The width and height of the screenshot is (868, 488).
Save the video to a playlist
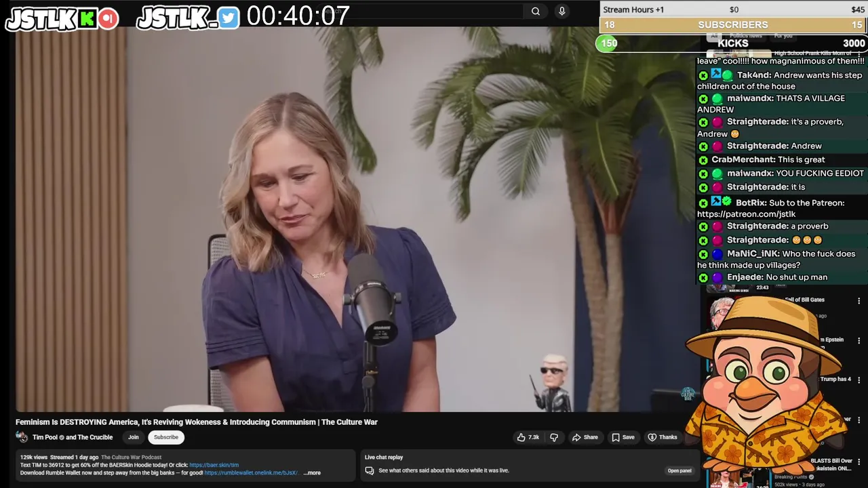(x=623, y=437)
